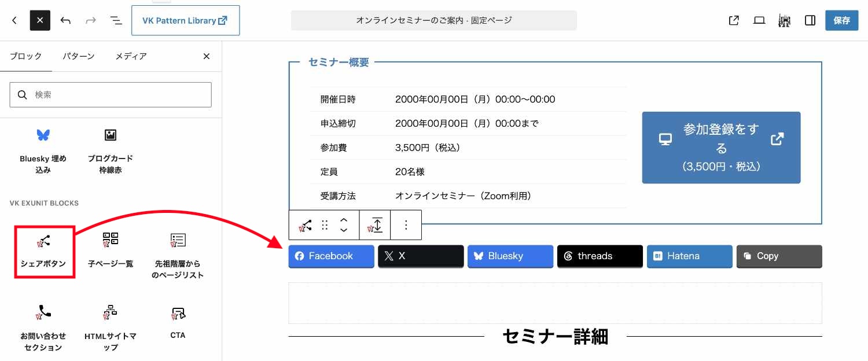Insert the シェアボタン block
Viewport: 868px width, 361px height.
(x=43, y=251)
